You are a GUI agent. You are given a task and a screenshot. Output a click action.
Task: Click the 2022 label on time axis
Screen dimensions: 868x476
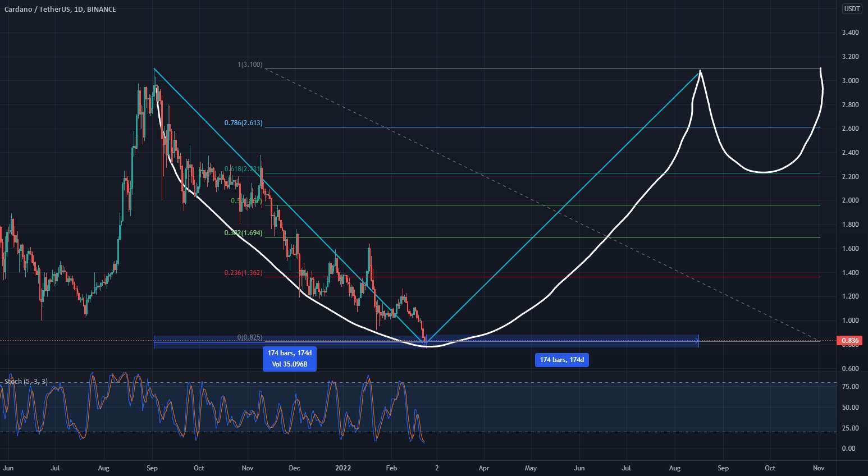point(343,468)
